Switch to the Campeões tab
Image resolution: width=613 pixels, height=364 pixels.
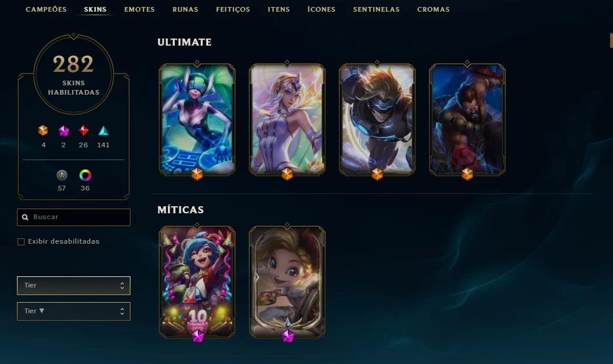[x=46, y=9]
